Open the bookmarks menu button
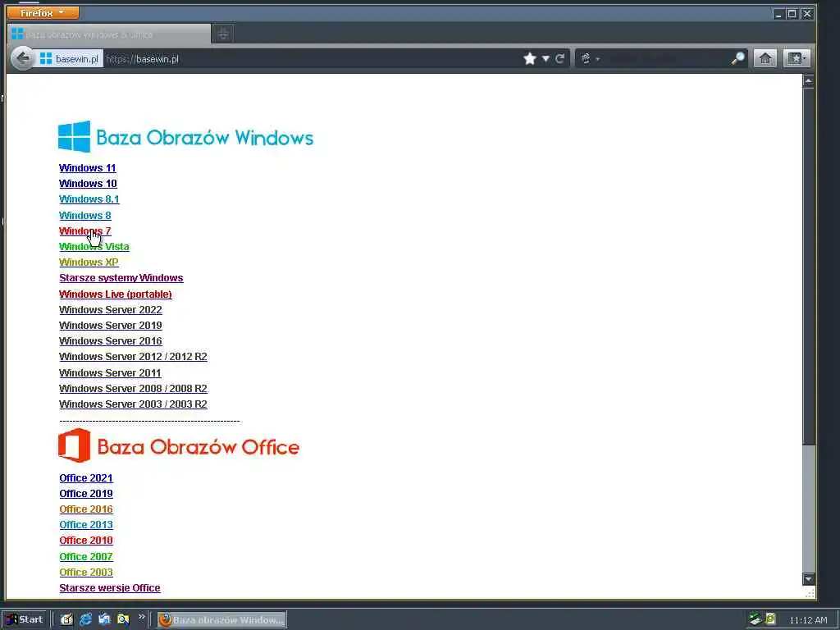This screenshot has width=840, height=630. pos(797,58)
